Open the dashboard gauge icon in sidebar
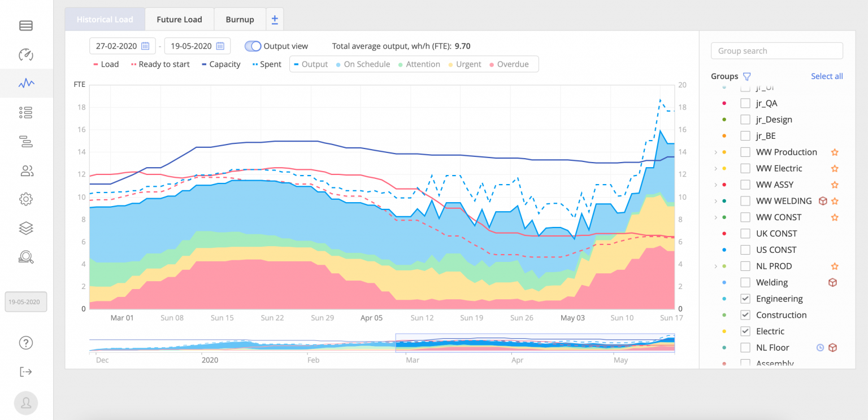Viewport: 868px width, 420px height. [x=25, y=55]
